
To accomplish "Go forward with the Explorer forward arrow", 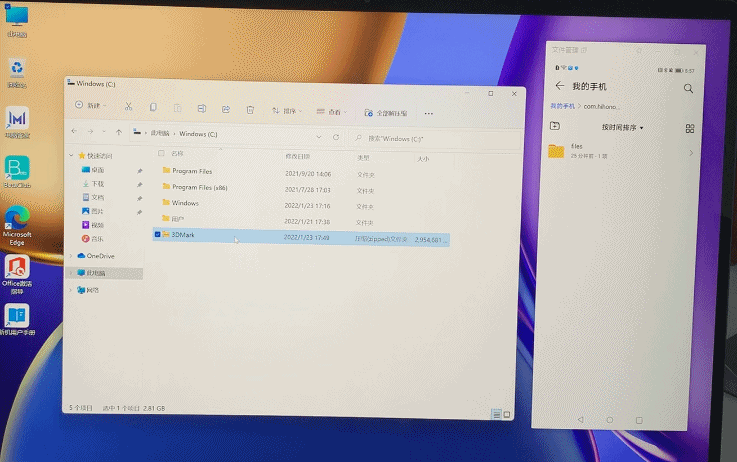I will point(90,132).
